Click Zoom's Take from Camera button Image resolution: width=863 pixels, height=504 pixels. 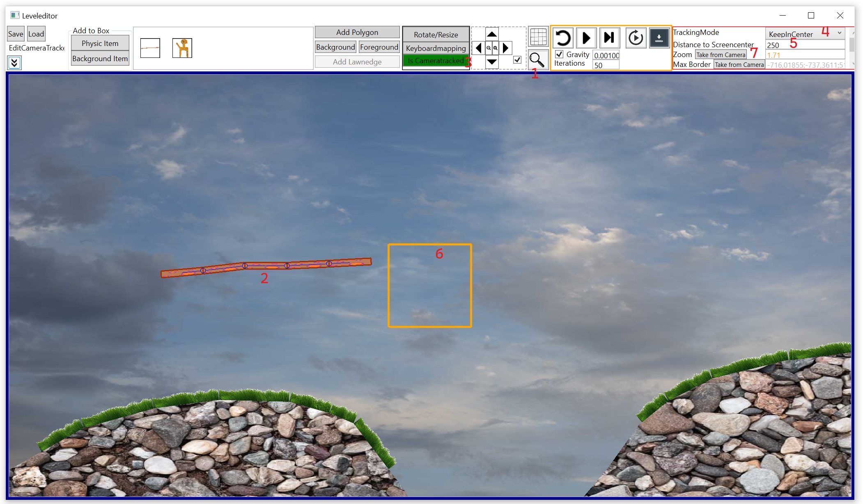721,55
